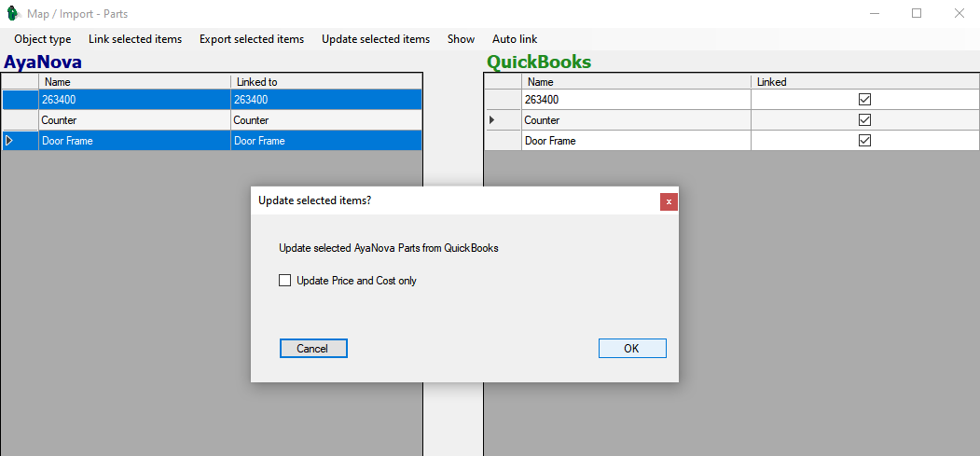The width and height of the screenshot is (980, 456).
Task: Close the Update selected items dialog
Action: 669,201
